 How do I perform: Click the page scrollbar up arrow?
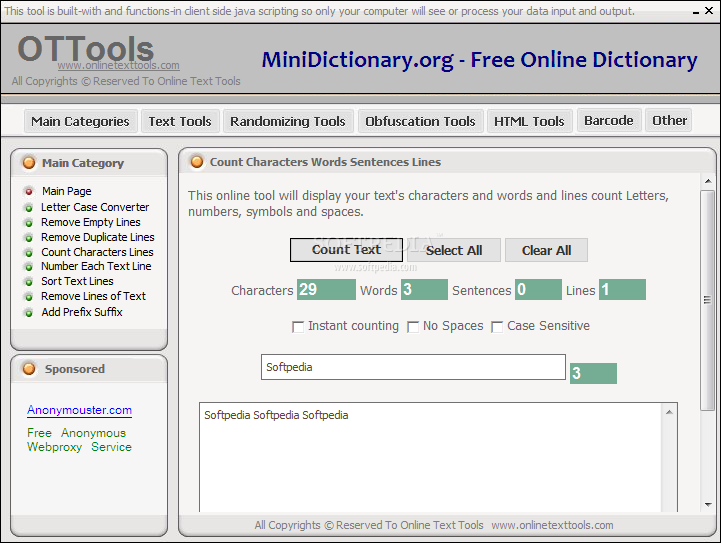[708, 181]
